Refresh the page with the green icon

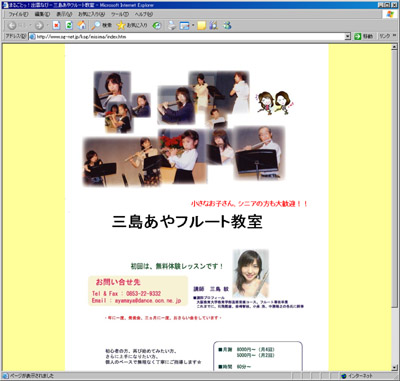69,25
